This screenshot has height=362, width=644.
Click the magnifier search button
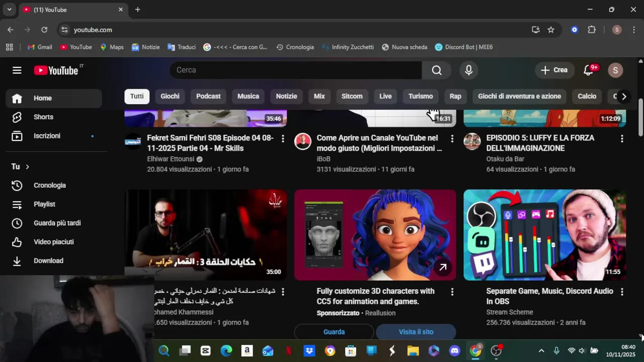pos(437,70)
